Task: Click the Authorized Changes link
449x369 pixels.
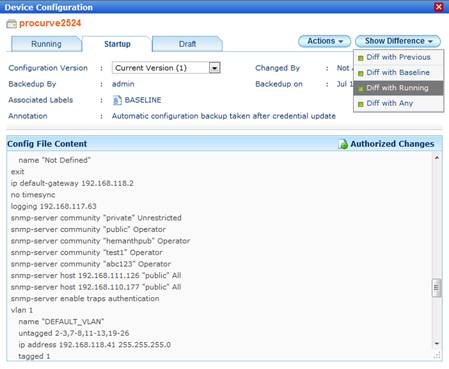Action: point(392,144)
